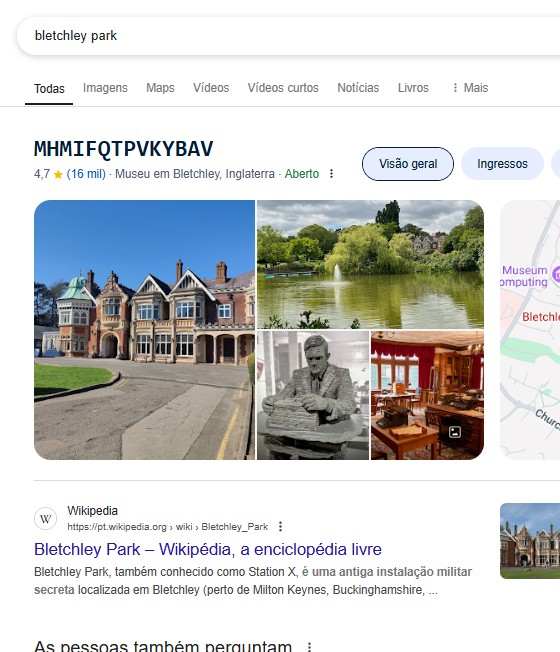560x652 pixels.
Task: Open the Wikipedia result thumbnail image
Action: 530,541
